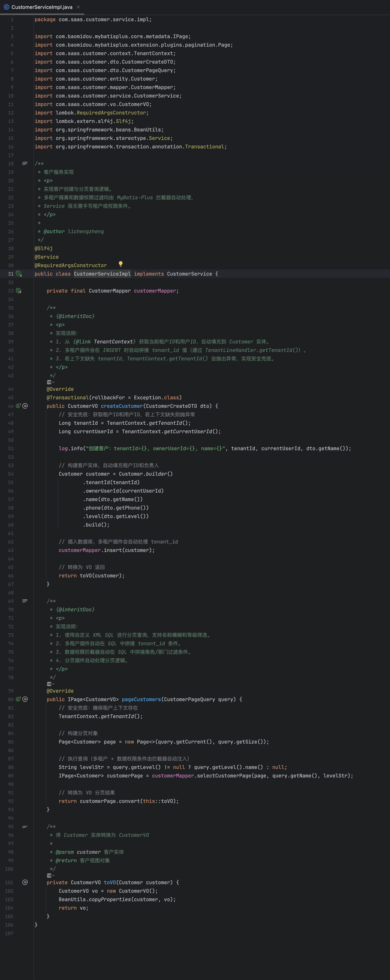Click the @Slf4j annotation on line 28
The height and width of the screenshot is (980, 390).
click(44, 248)
